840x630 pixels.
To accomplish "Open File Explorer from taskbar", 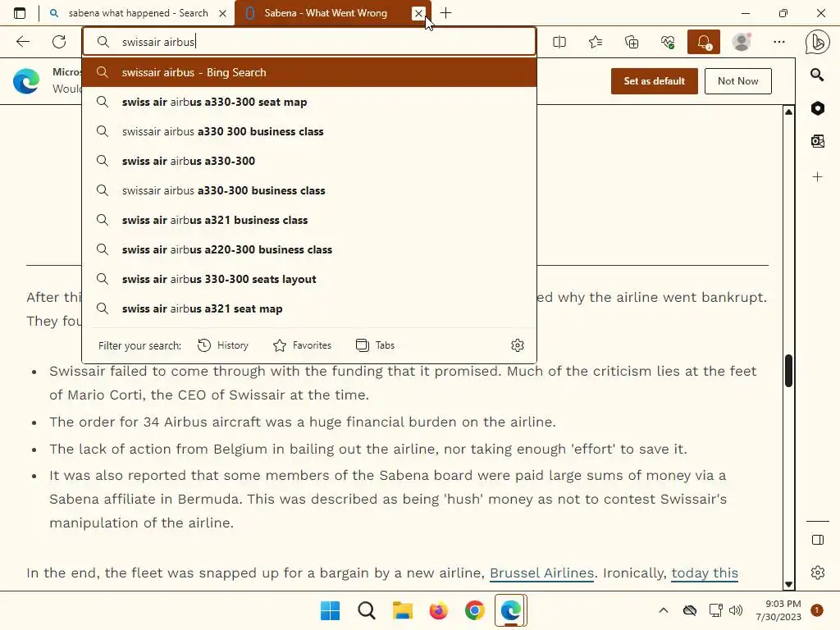I will [x=402, y=610].
